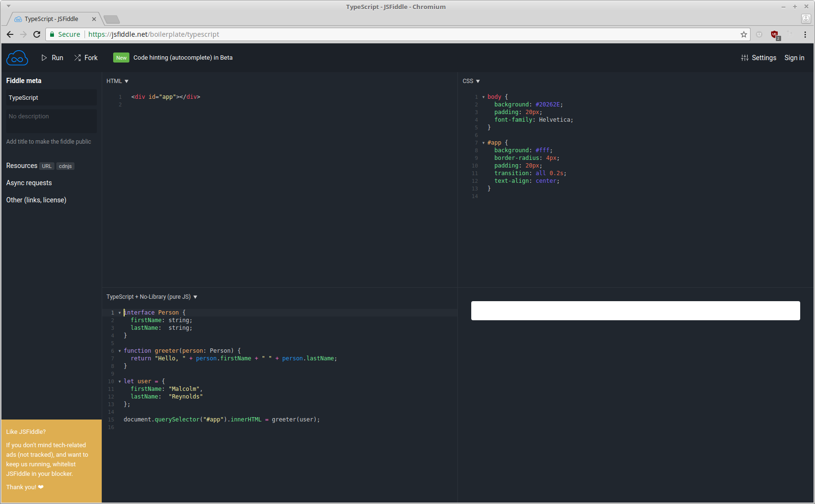
Task: Go back to previous page
Action: click(x=10, y=34)
